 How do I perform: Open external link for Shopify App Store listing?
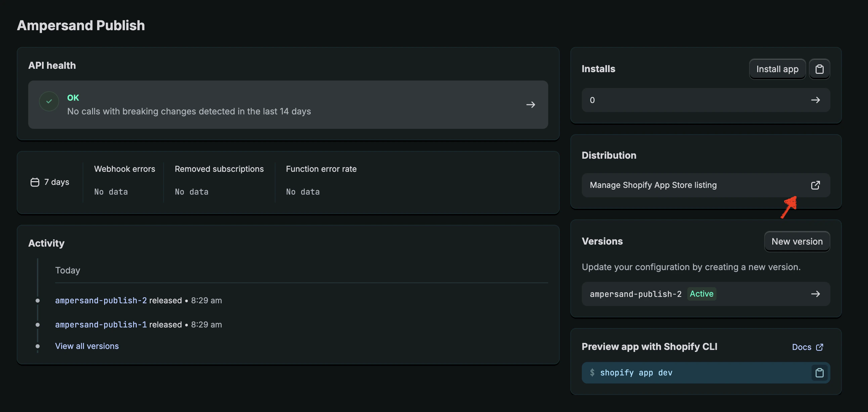pos(816,185)
